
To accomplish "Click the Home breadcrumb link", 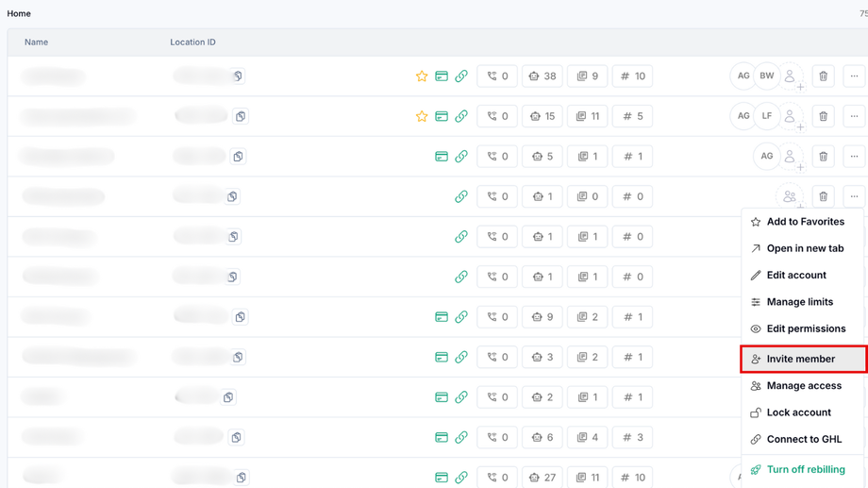I will (x=19, y=13).
